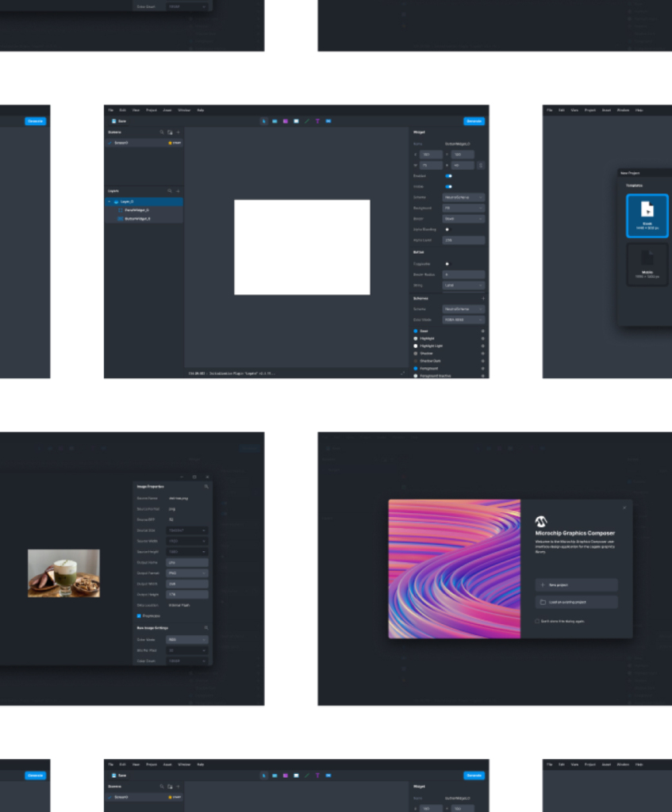Viewport: 672px width, 812px height.
Task: Select the Mobile template thumbnail
Action: click(647, 264)
